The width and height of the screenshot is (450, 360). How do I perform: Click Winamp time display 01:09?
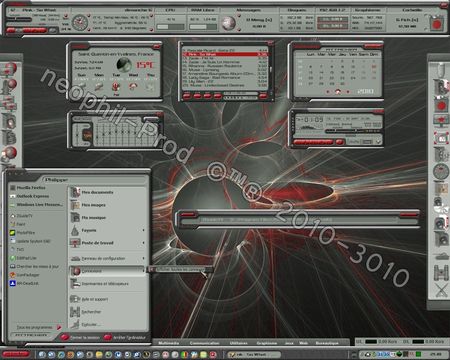click(313, 119)
